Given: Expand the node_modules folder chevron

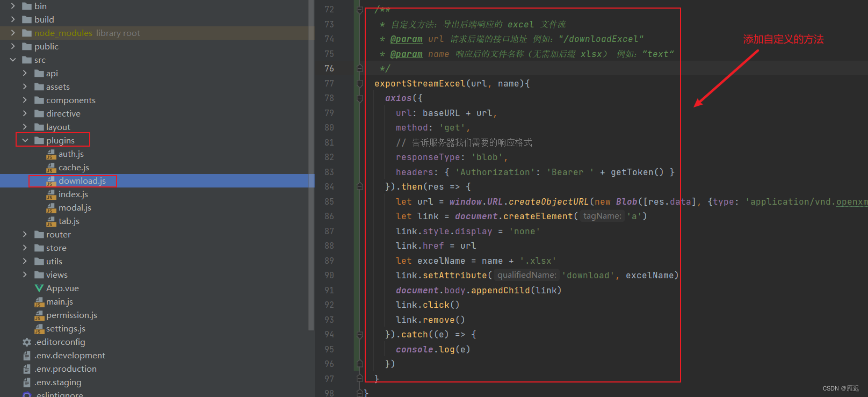Looking at the screenshot, I should [x=13, y=33].
